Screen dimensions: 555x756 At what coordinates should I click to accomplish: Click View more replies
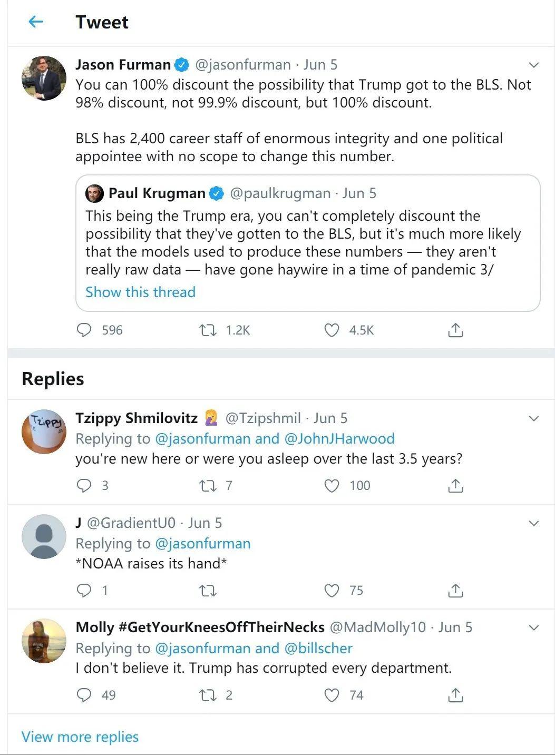[80, 737]
